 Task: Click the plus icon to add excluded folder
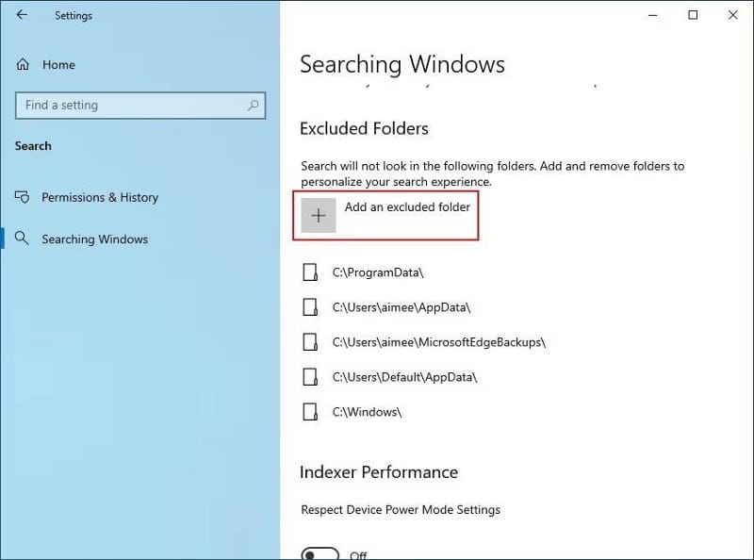click(x=319, y=215)
